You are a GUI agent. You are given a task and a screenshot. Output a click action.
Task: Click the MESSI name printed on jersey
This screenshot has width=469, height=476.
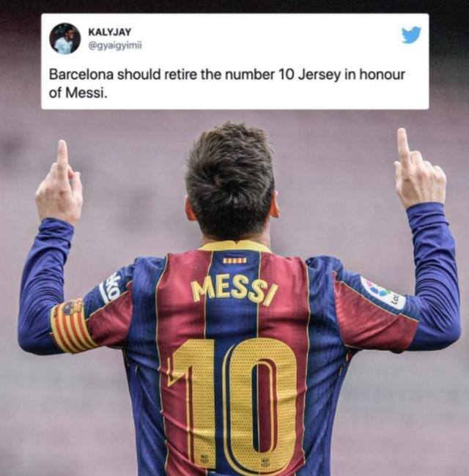[234, 292]
